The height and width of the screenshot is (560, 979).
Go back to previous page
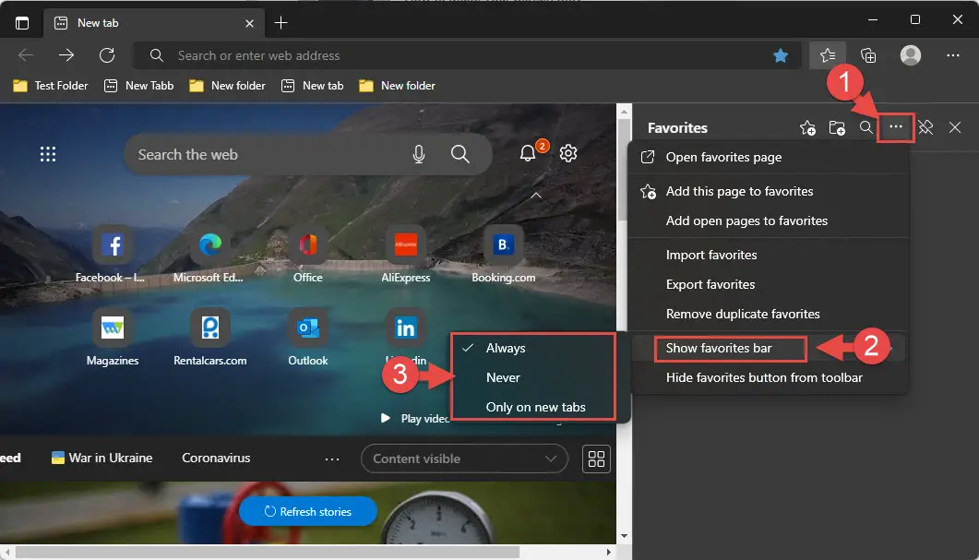(x=26, y=55)
